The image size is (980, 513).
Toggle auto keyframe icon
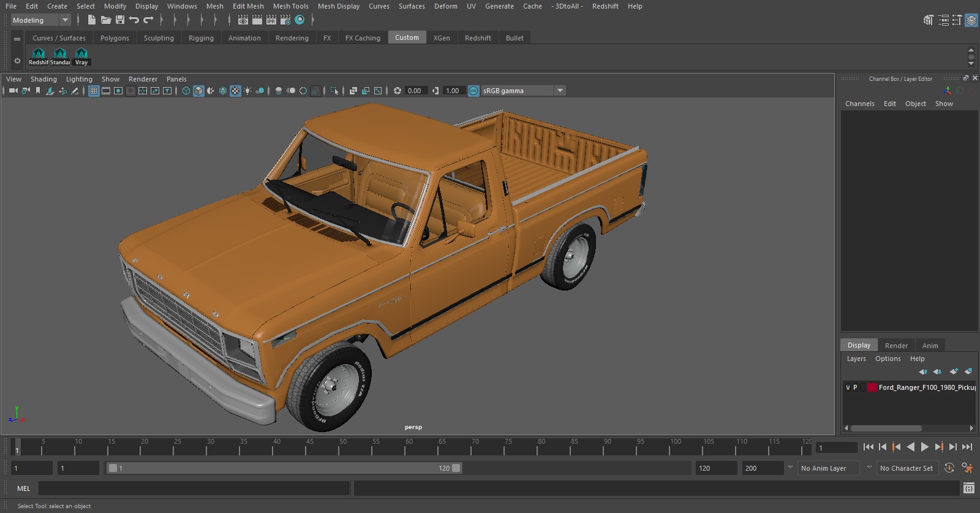[949, 468]
